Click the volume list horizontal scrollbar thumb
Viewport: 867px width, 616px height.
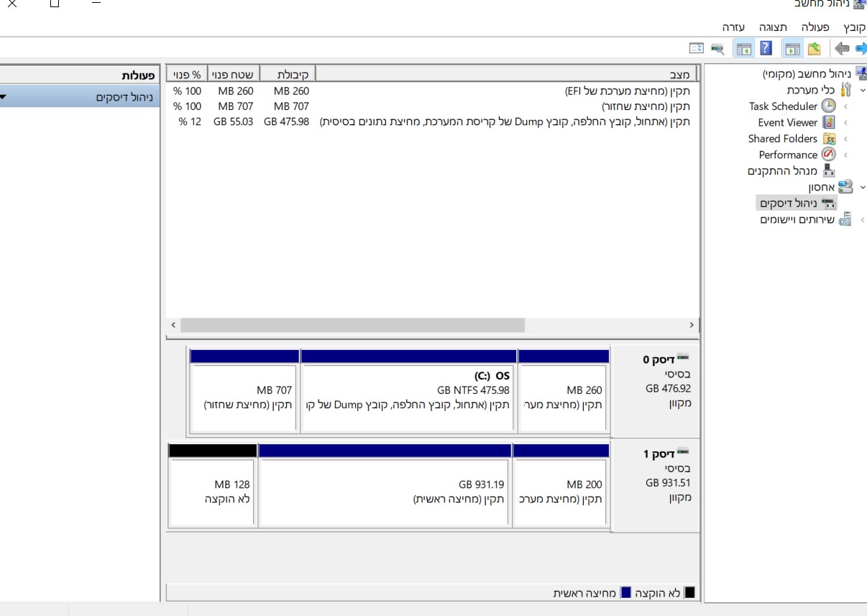[353, 326]
